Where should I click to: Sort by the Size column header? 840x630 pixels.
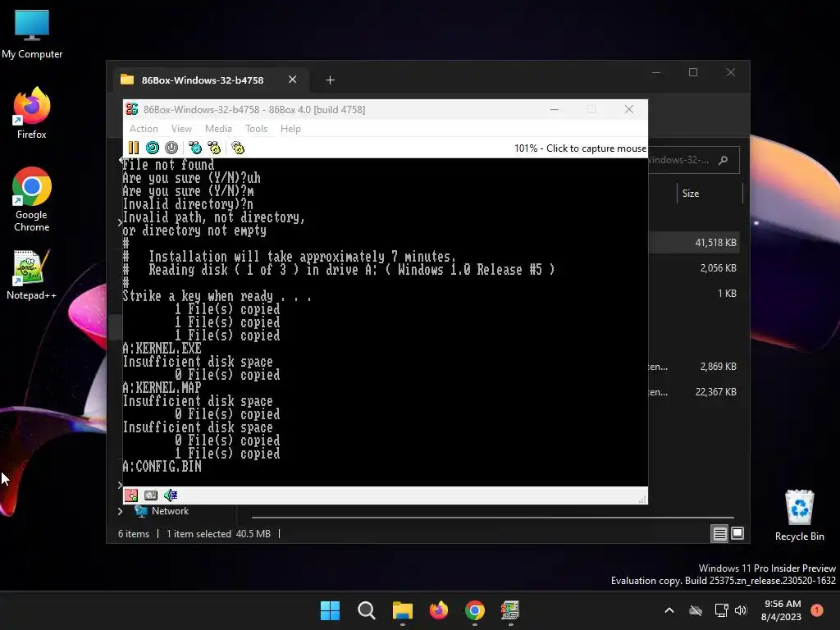click(x=691, y=194)
